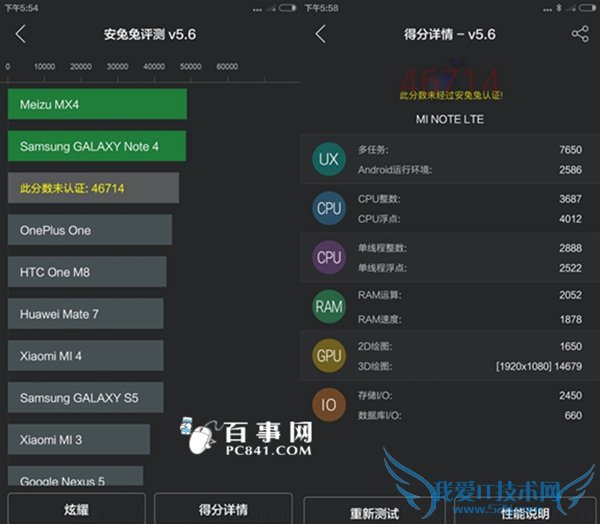Open the right screen's Bluetooth status icon
Image resolution: width=600 pixels, height=524 pixels.
559,8
